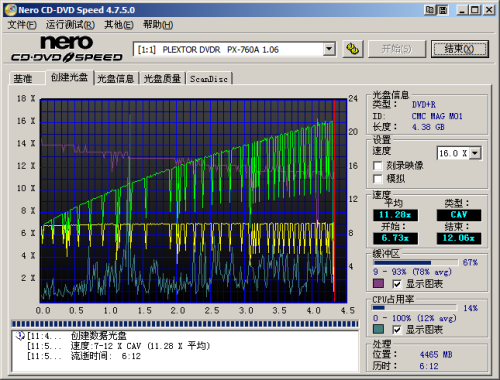The width and height of the screenshot is (500, 380).
Task: Open the 运行测试(R) menu
Action: (x=70, y=25)
